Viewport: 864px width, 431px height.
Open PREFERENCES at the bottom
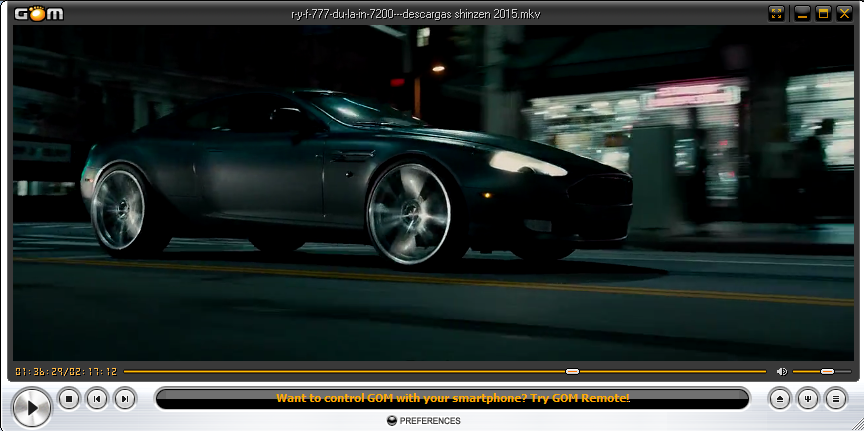[x=424, y=421]
